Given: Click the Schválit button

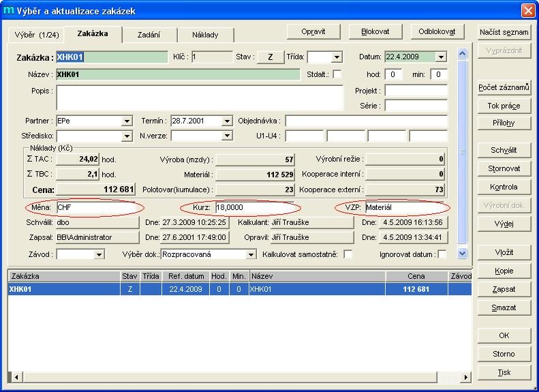Looking at the screenshot, I should click(504, 150).
